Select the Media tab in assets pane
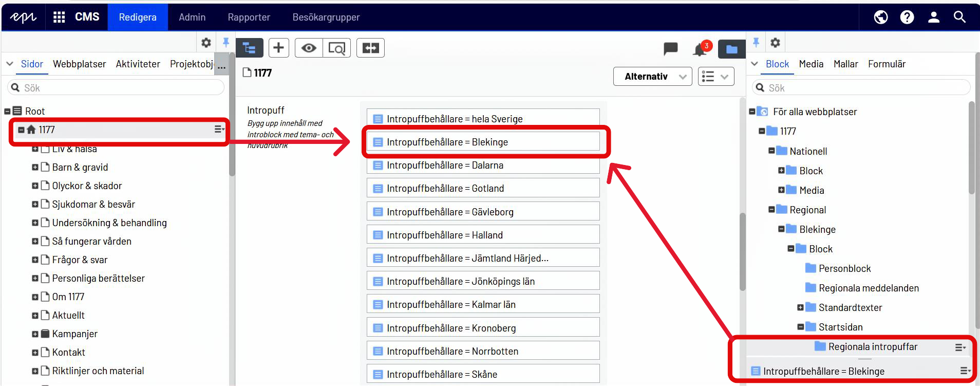This screenshot has width=980, height=386. click(x=811, y=64)
